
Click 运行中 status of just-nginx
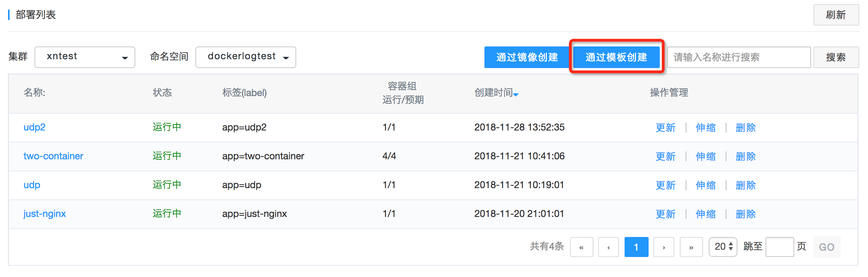click(x=167, y=214)
